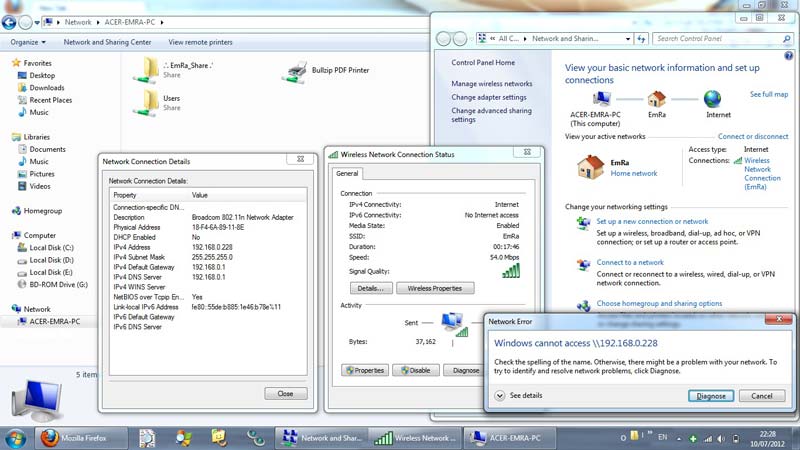
Task: Open Start menu orb
Action: pos(15,438)
